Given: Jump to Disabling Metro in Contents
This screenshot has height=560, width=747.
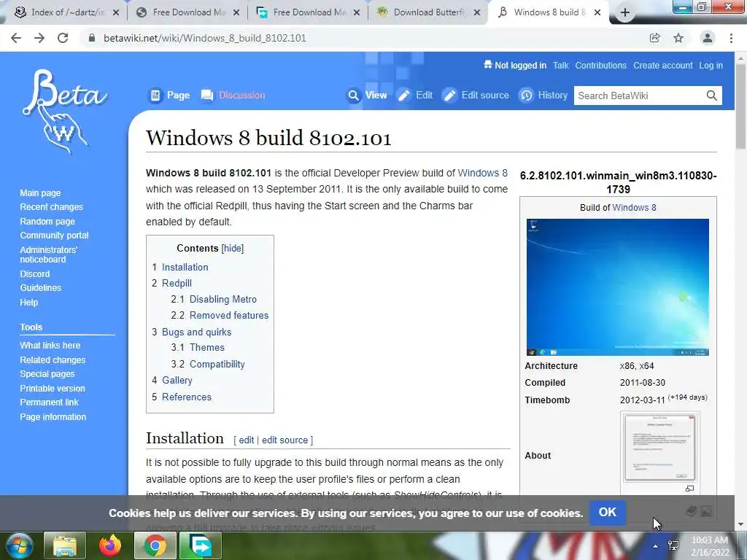Looking at the screenshot, I should pos(223,300).
